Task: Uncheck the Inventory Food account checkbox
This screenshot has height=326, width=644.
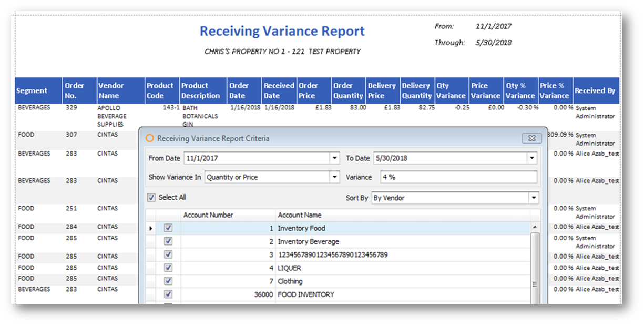Action: pos(168,228)
